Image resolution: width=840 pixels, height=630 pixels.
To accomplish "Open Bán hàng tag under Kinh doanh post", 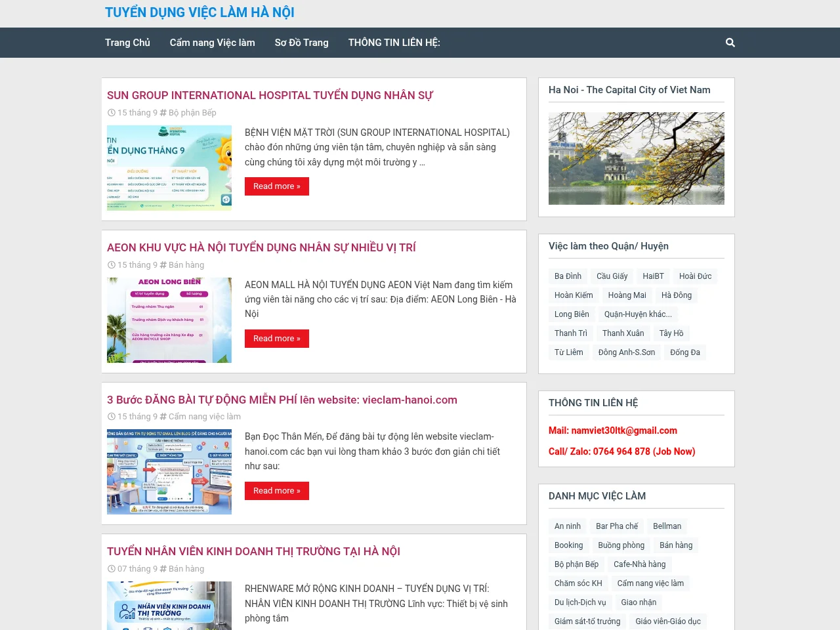I will click(x=186, y=569).
